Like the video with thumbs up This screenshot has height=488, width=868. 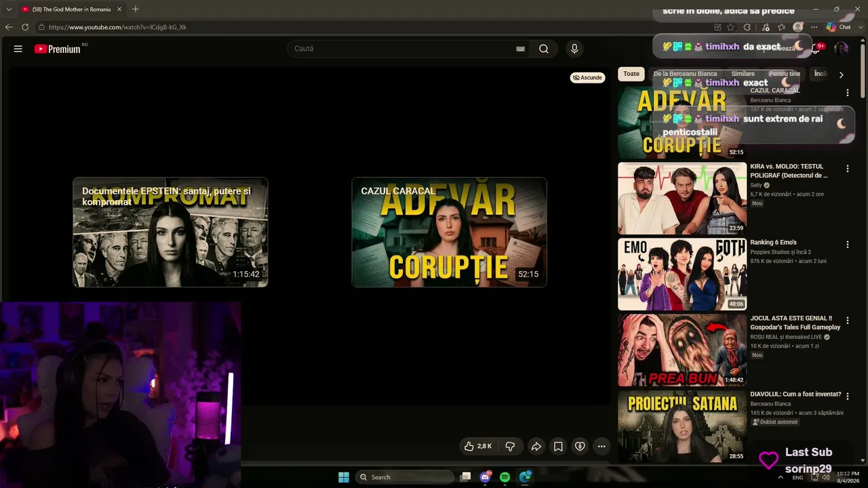[x=477, y=446]
